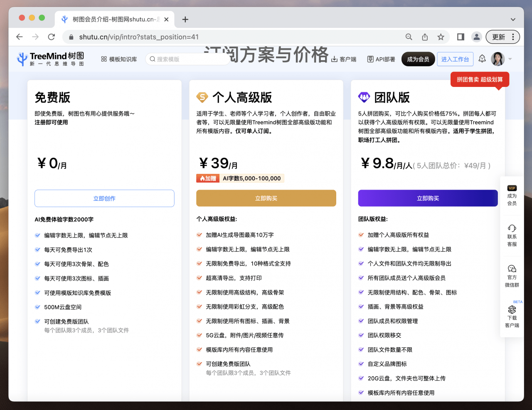Click the 拼团售卖 超级划算 red ribbon
Viewport: 532px width, 410px height.
pos(480,79)
